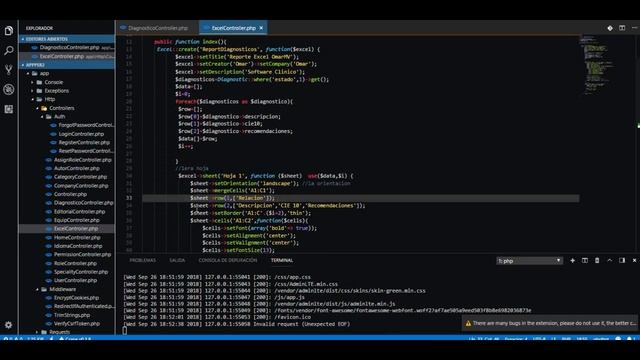Close the terminal panel
The image size is (640, 360).
pos(635,260)
